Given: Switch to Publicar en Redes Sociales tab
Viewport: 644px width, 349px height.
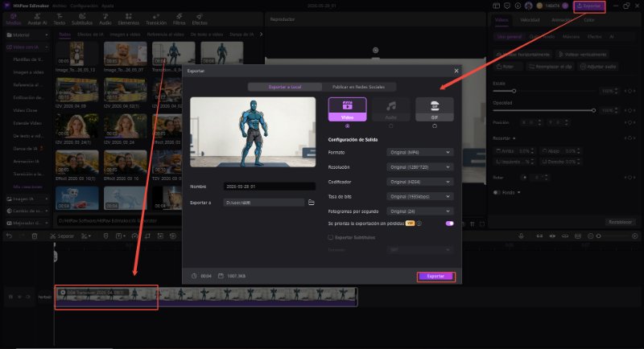Looking at the screenshot, I should [x=358, y=87].
